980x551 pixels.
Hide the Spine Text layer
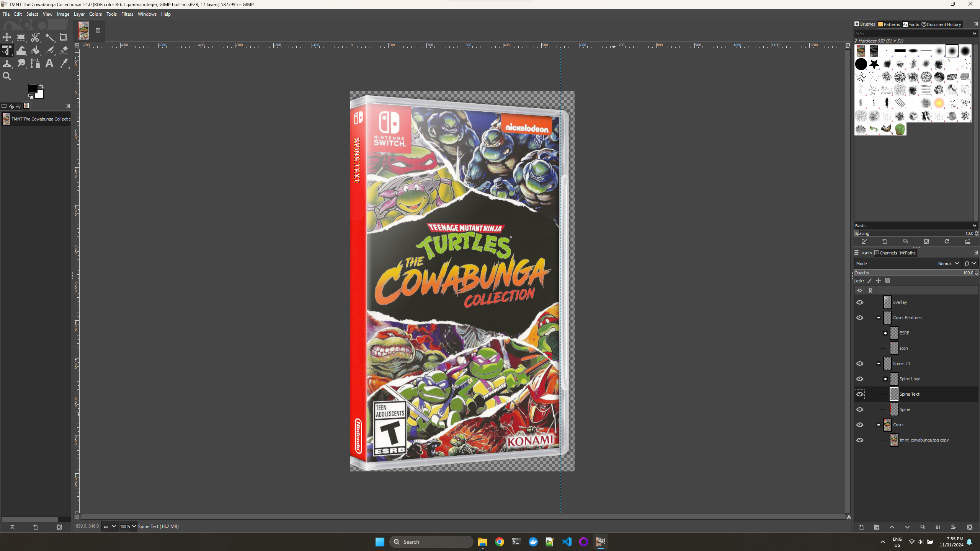coord(860,394)
